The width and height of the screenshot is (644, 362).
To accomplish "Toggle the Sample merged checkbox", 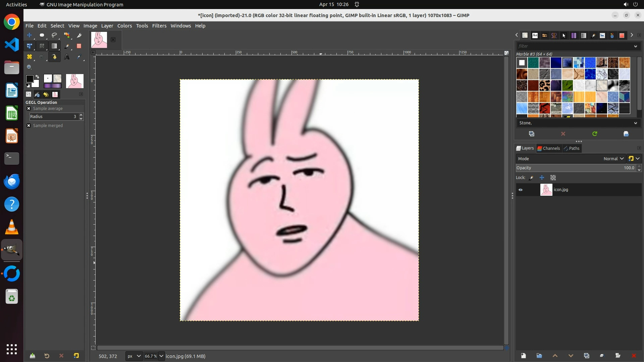I will click(29, 126).
